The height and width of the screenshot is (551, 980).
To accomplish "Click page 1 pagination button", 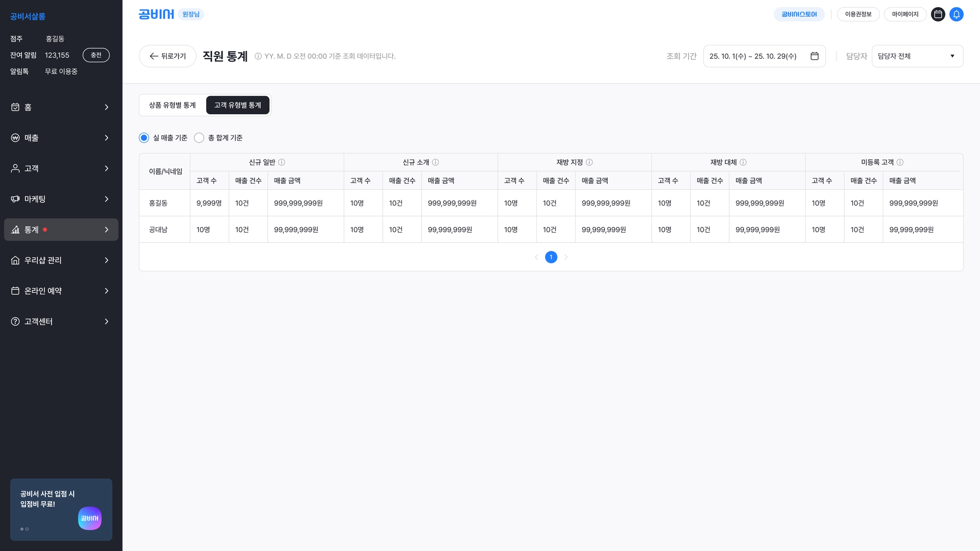I will [551, 257].
